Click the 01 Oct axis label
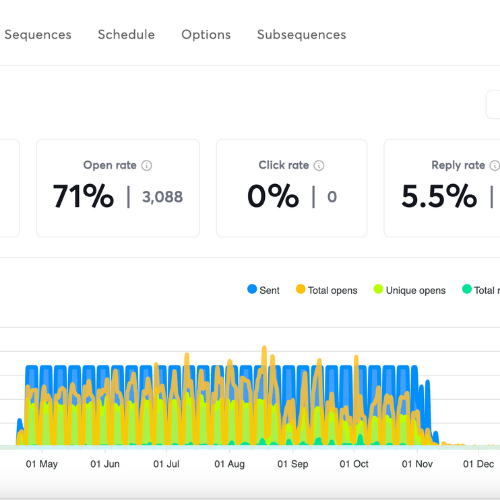Viewport: 500px width, 500px height. point(354,464)
